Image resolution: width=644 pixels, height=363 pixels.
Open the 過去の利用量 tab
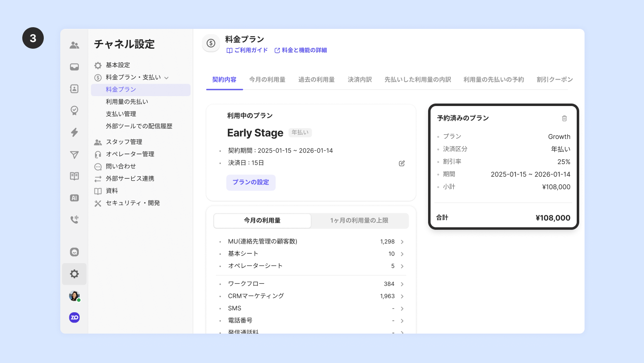pyautogui.click(x=316, y=80)
